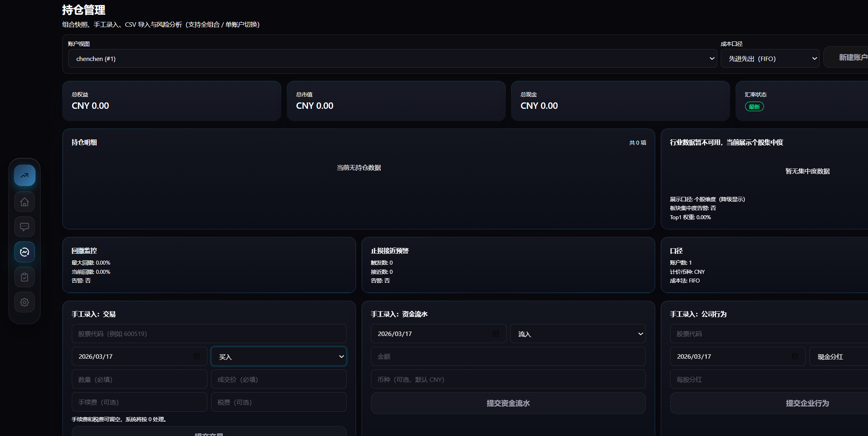The width and height of the screenshot is (868, 436).
Task: Open the settings gear icon in sidebar
Action: click(24, 302)
